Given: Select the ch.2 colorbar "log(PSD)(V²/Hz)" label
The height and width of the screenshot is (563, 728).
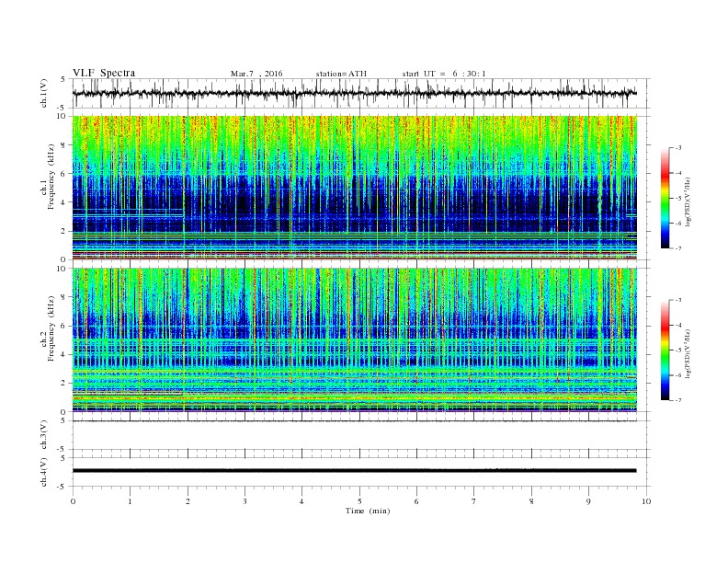Looking at the screenshot, I should pos(688,353).
